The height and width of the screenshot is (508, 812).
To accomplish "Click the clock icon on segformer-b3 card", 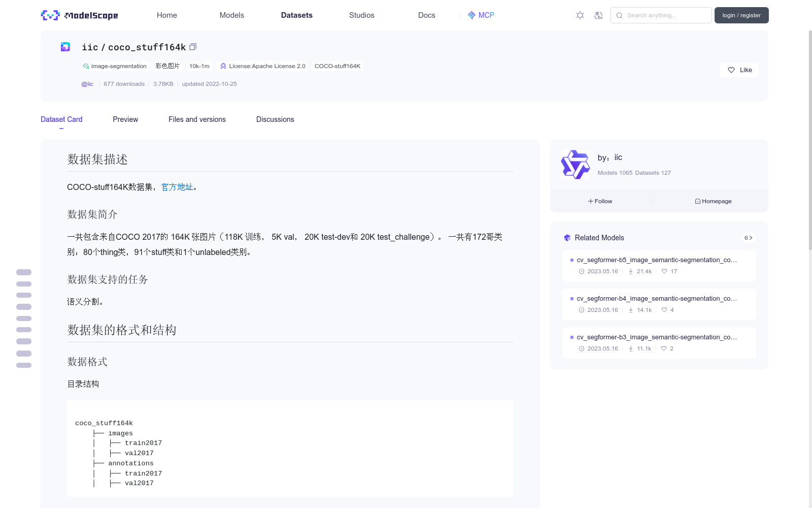I will (582, 348).
